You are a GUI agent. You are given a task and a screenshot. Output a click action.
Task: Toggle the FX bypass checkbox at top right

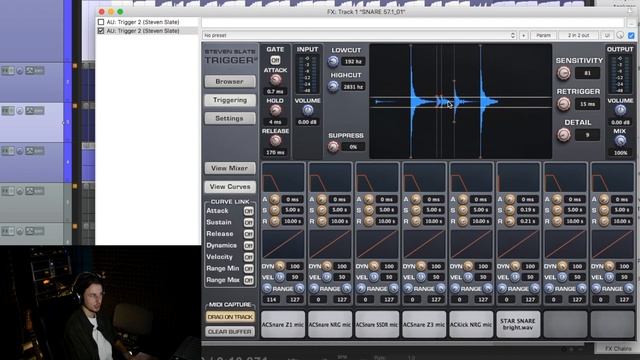click(x=631, y=36)
